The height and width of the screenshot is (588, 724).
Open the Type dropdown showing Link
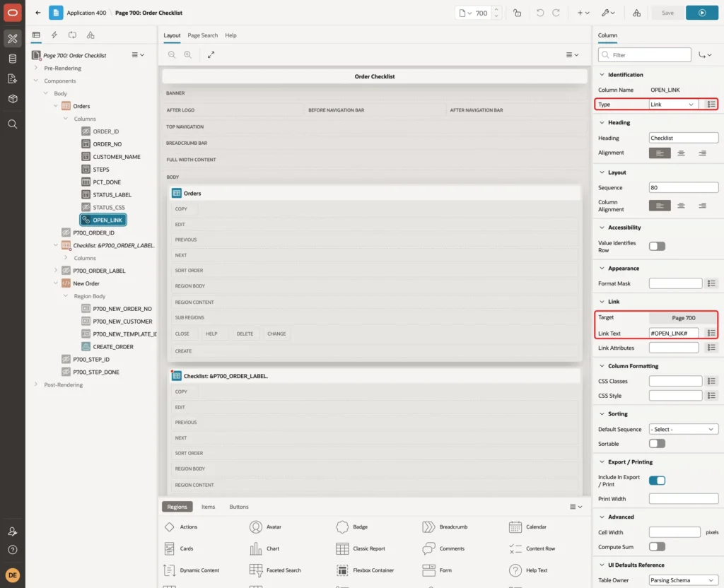(x=673, y=105)
